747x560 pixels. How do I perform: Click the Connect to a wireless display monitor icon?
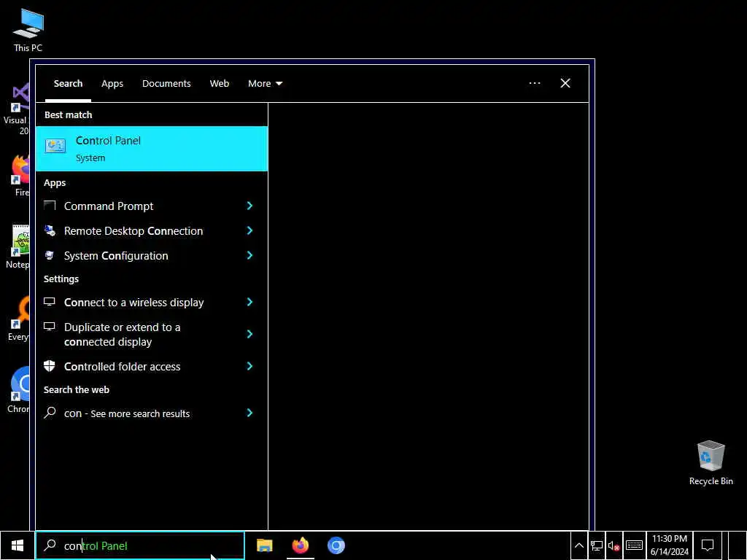tap(50, 302)
